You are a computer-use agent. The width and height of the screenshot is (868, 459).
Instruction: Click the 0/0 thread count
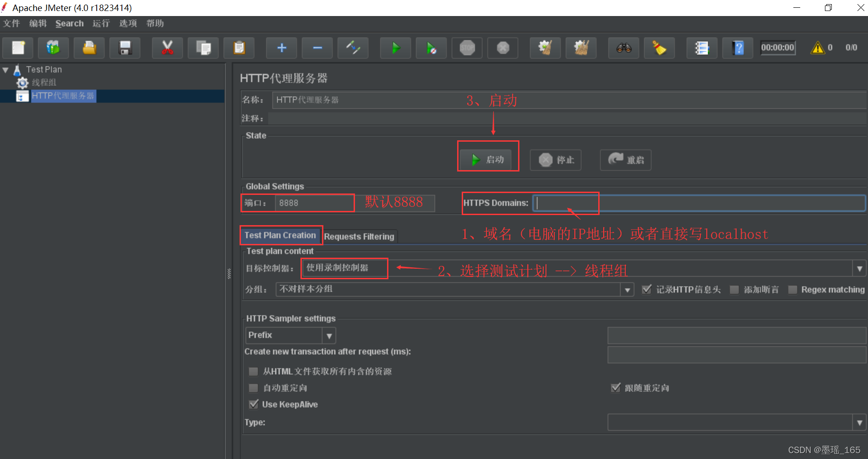852,48
